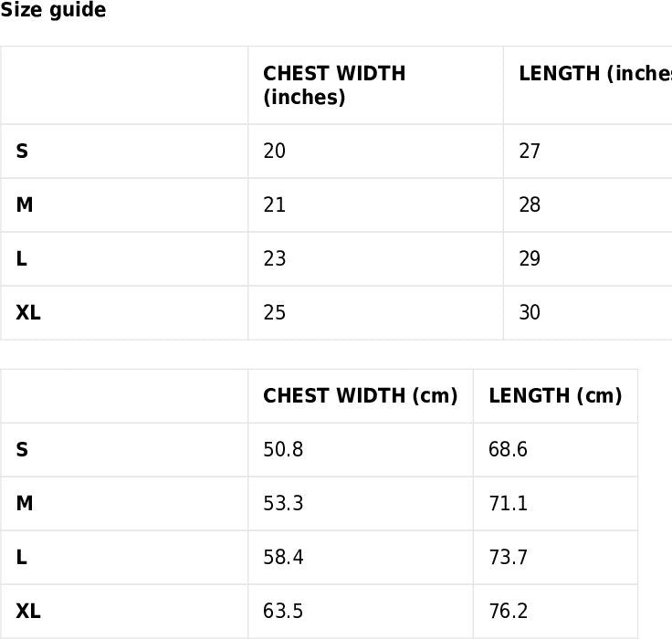Click chest width value 63.5
This screenshot has width=672, height=639.
283,612
